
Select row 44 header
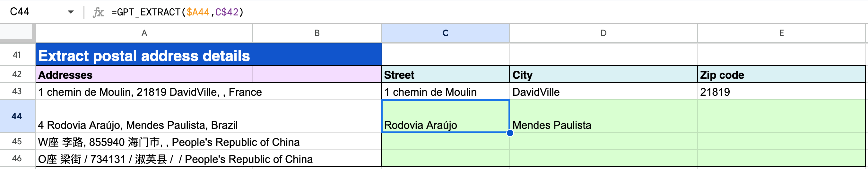17,116
